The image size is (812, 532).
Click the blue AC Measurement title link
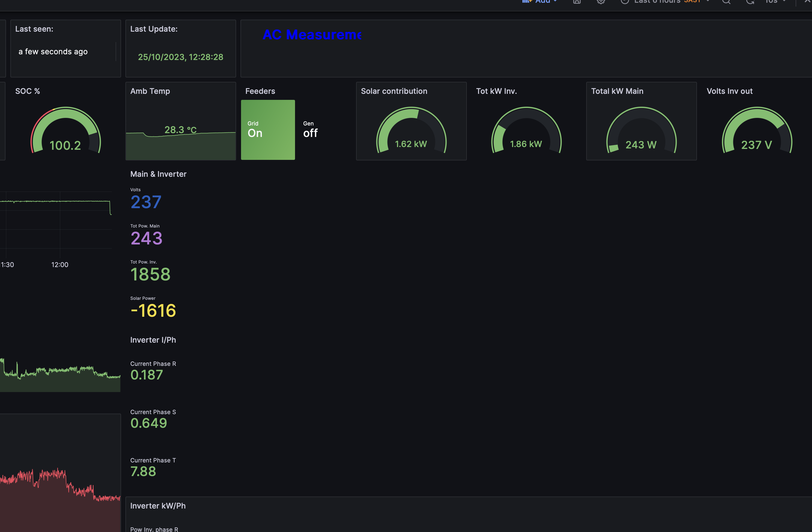tap(312, 34)
